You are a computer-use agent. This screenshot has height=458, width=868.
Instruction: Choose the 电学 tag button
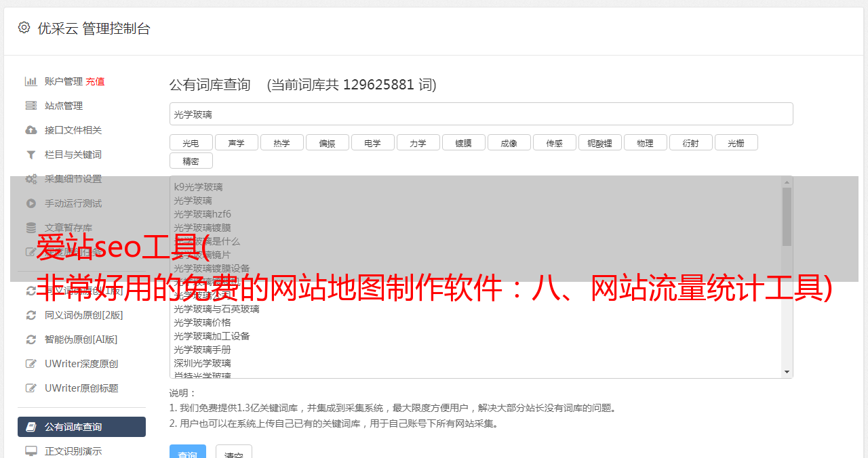(x=372, y=143)
